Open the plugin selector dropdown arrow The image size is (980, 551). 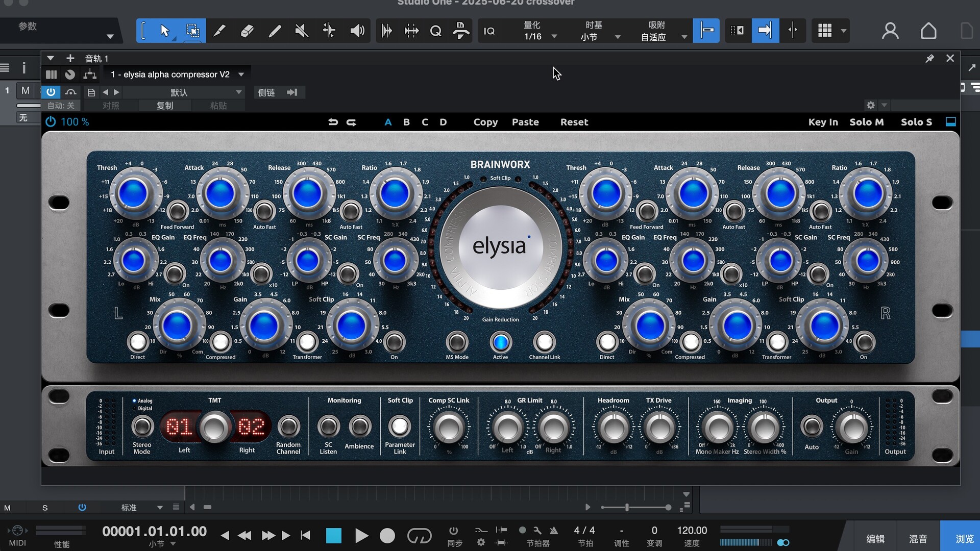pos(241,74)
